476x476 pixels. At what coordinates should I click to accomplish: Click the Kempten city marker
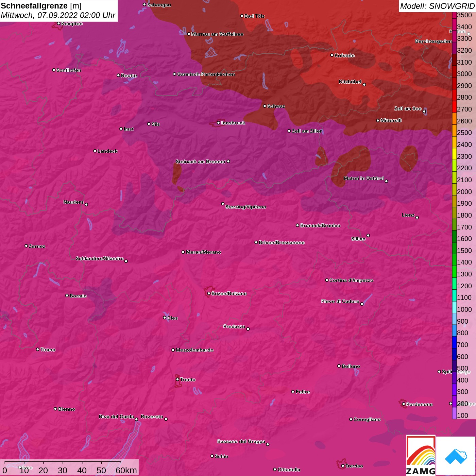click(58, 23)
